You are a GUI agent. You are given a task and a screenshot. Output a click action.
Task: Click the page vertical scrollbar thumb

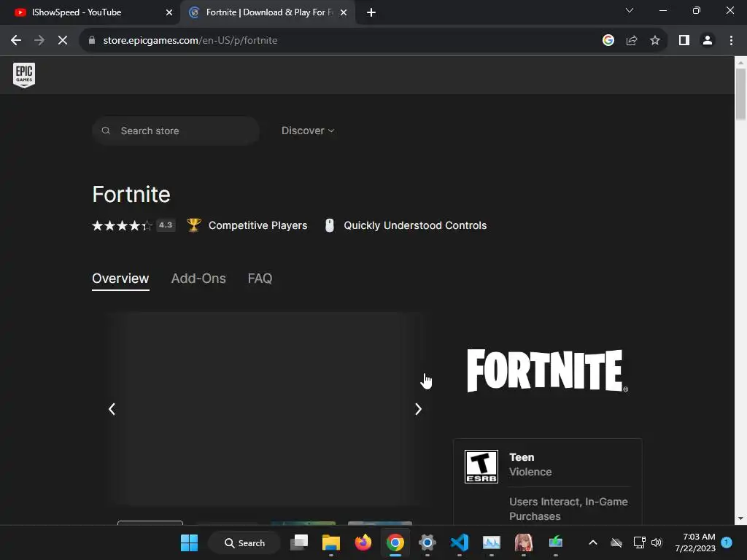click(x=740, y=94)
